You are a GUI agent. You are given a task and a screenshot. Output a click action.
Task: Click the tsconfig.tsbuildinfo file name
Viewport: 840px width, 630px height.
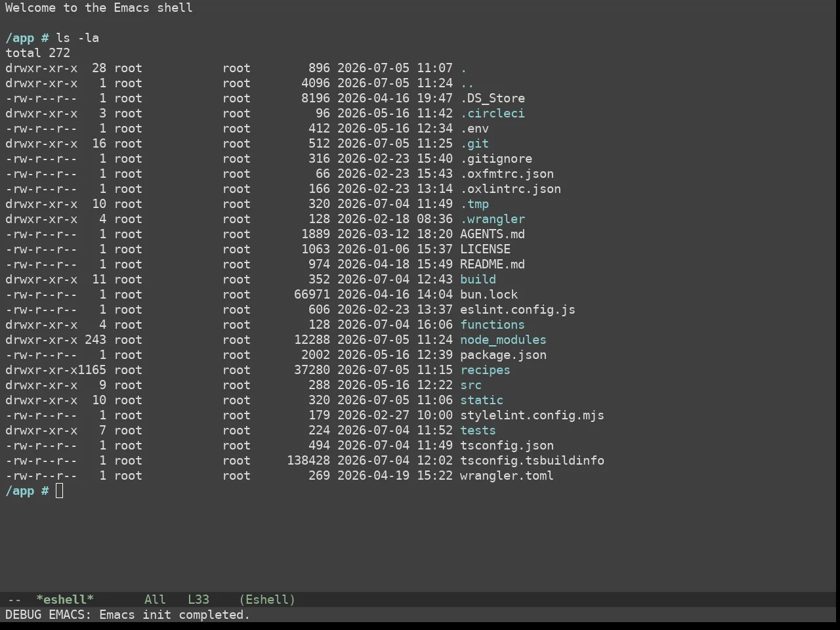point(532,461)
